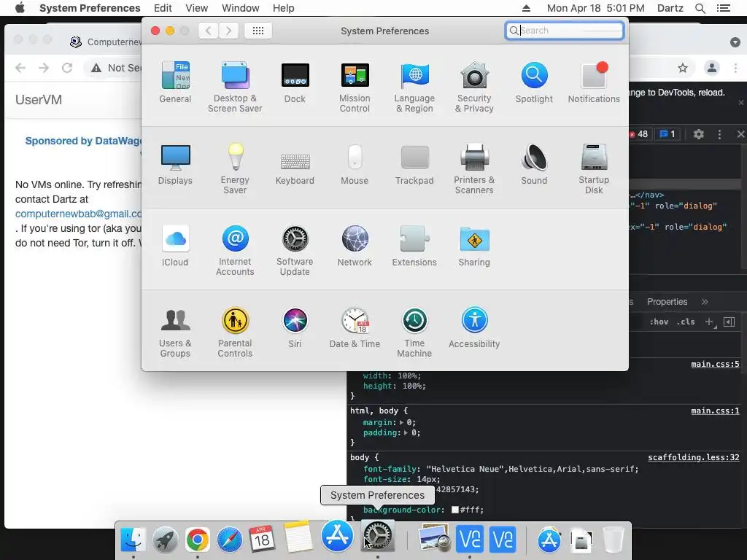747x560 pixels.
Task: Open Desktop & Screen Saver preferences
Action: tap(235, 87)
